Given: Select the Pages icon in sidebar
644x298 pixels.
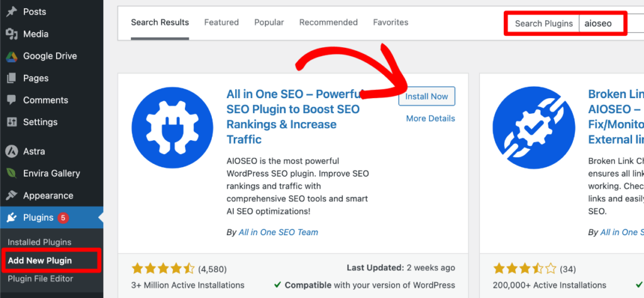Looking at the screenshot, I should (x=11, y=78).
